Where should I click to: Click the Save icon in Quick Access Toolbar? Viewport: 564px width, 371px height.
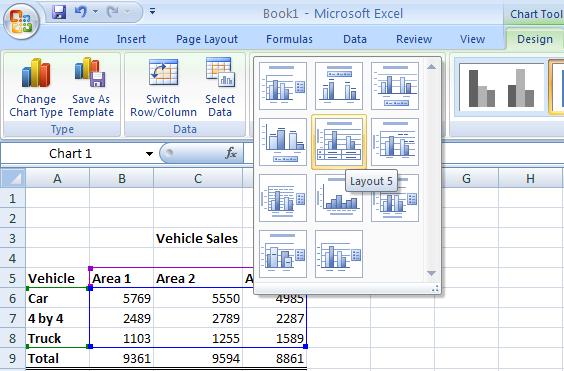59,12
